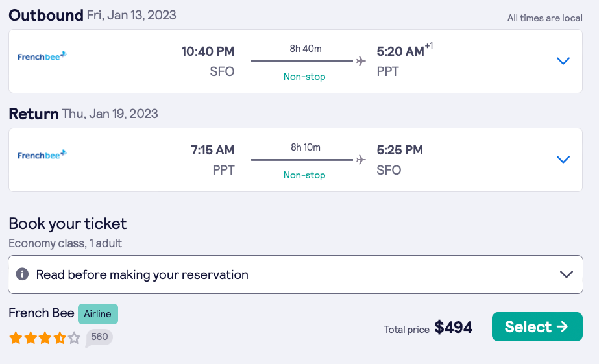Click the airplane icon on the return flight line

[x=361, y=160]
